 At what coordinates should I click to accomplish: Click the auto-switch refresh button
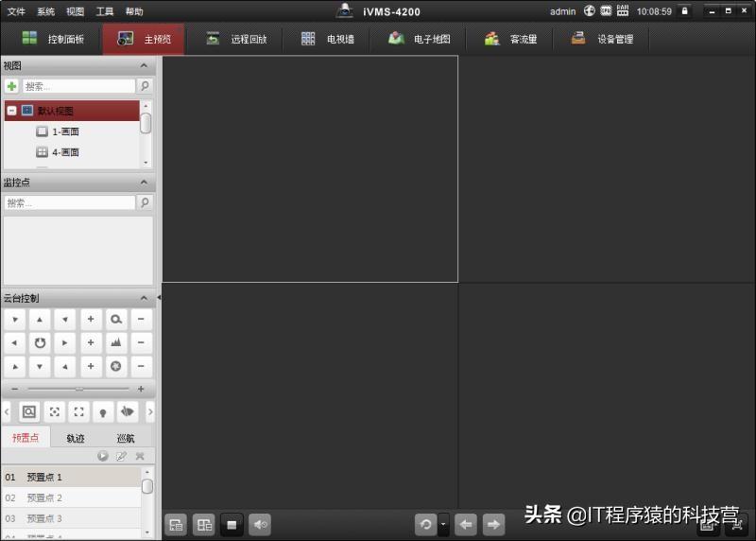[x=426, y=525]
